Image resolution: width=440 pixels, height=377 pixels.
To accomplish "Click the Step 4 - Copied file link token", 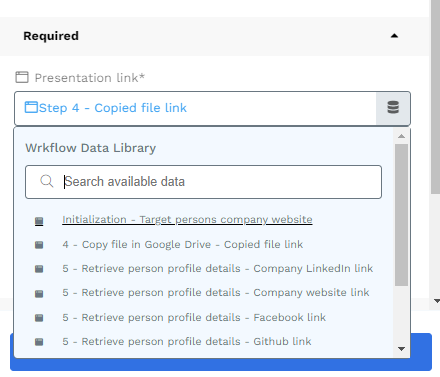I will click(x=106, y=108).
